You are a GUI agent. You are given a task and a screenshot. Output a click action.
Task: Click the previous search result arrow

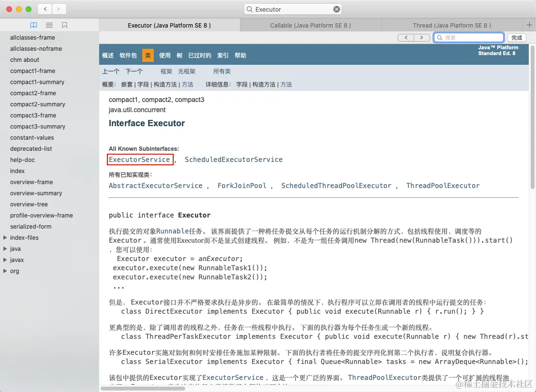406,37
